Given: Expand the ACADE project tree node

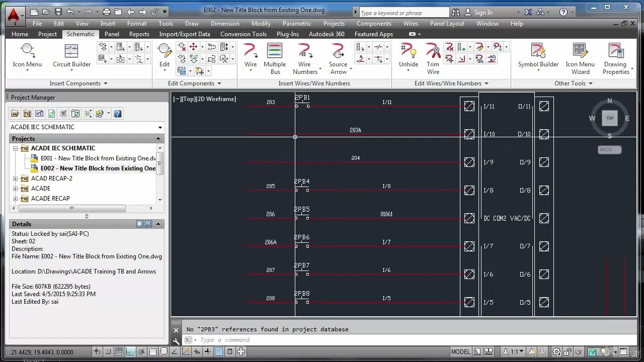Looking at the screenshot, I should click(16, 189).
